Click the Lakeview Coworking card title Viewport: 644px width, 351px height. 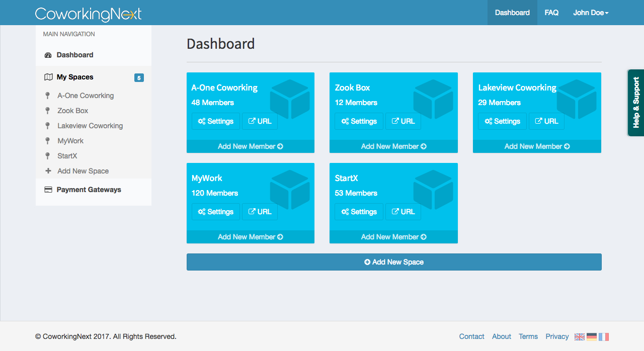pos(517,87)
